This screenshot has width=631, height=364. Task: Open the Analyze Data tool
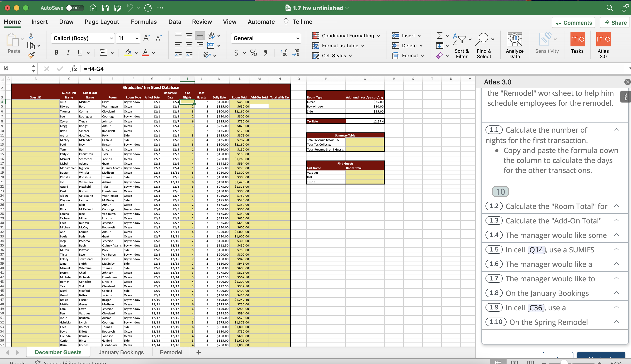coord(515,45)
